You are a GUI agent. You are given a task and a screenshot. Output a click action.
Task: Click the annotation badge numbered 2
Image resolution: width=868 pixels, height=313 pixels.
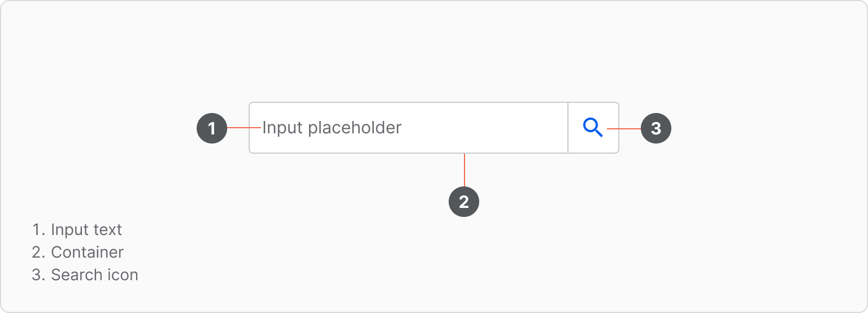(x=464, y=202)
